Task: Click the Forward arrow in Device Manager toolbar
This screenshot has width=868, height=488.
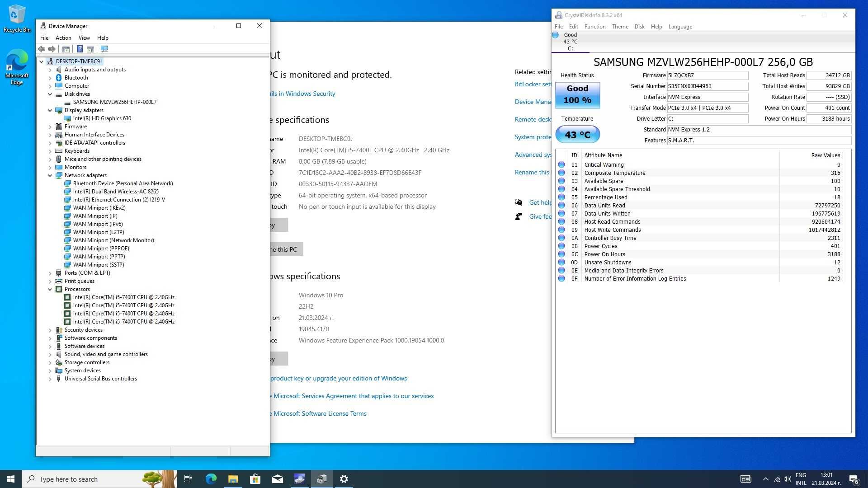Action: (52, 49)
